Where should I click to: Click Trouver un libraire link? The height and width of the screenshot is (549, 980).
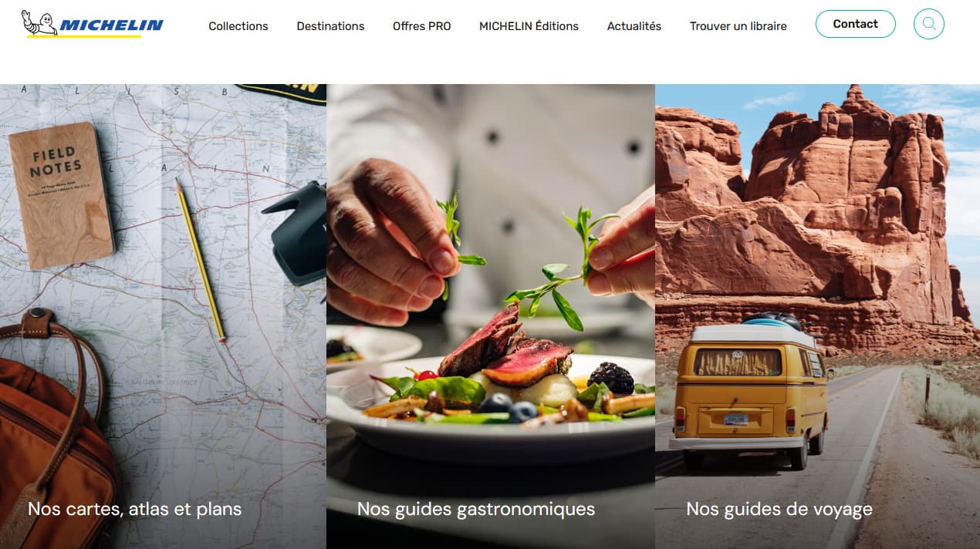coord(738,26)
